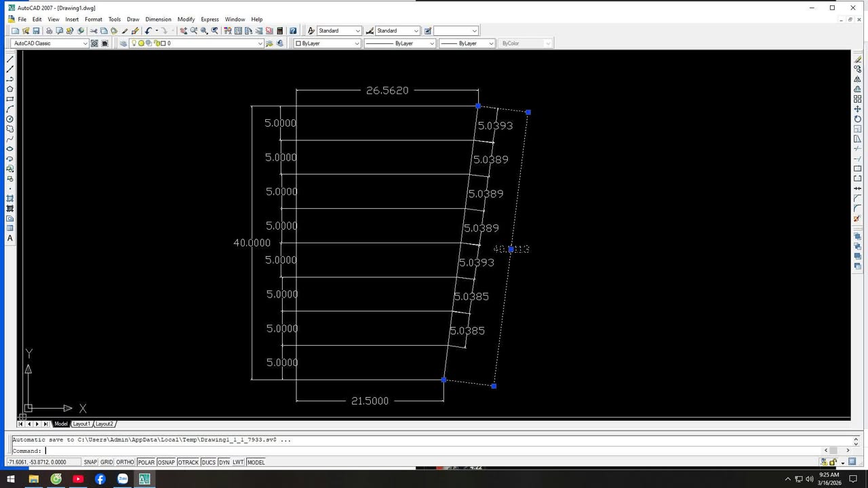
Task: Switch to the Layout1 tab
Action: coord(81,424)
